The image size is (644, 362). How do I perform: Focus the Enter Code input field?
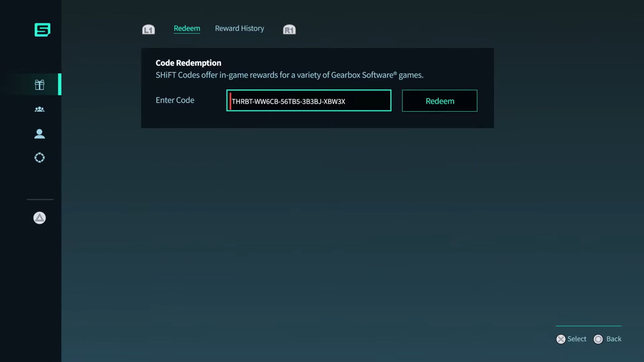[309, 101]
